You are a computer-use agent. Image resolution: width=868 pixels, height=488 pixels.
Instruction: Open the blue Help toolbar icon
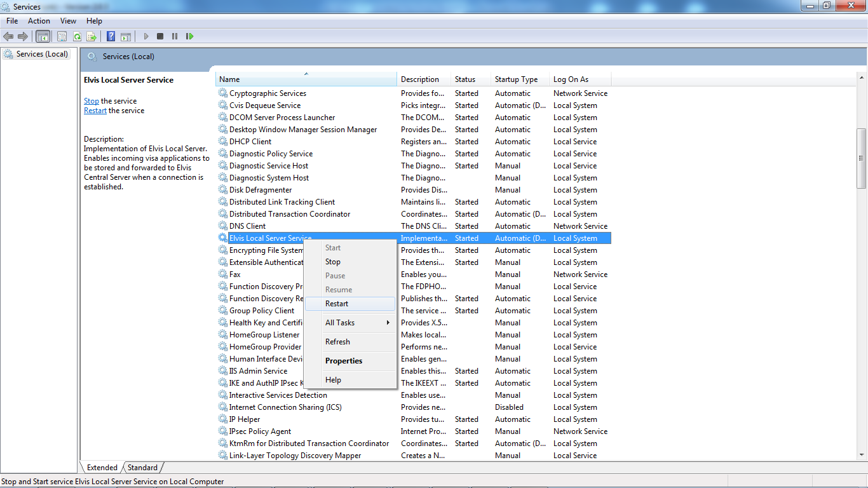coord(111,36)
